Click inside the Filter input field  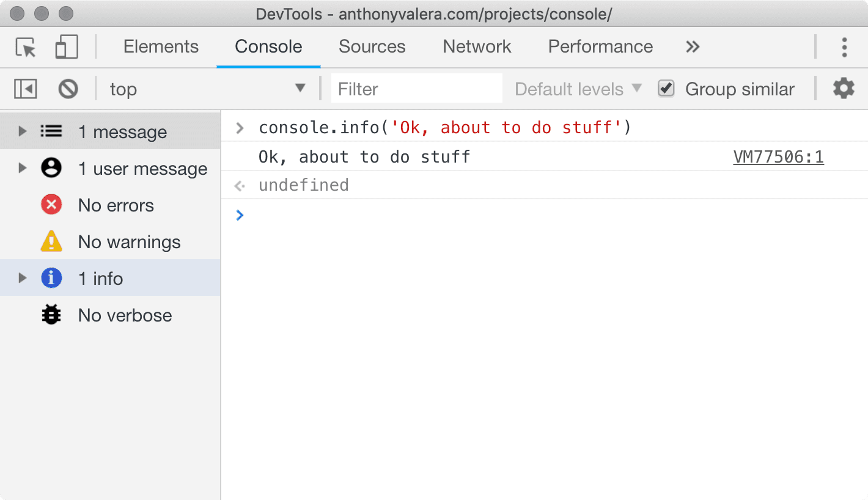pyautogui.click(x=416, y=89)
